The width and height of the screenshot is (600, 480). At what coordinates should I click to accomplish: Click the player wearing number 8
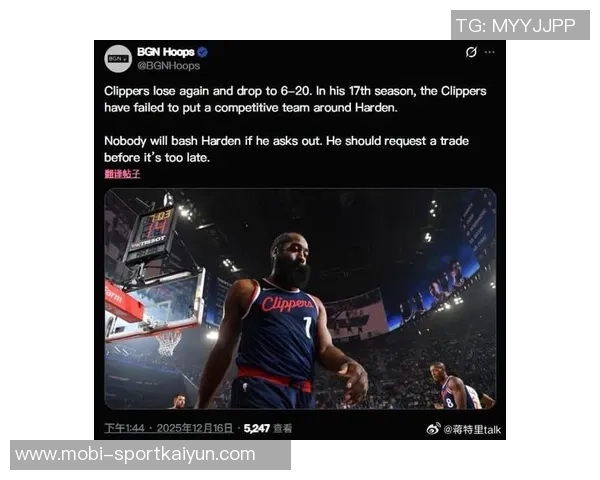(x=455, y=387)
